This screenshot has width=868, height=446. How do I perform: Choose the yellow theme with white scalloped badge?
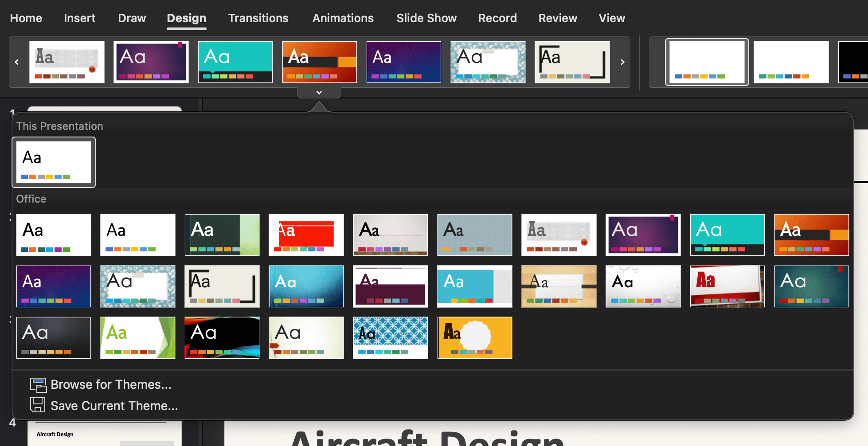point(475,338)
